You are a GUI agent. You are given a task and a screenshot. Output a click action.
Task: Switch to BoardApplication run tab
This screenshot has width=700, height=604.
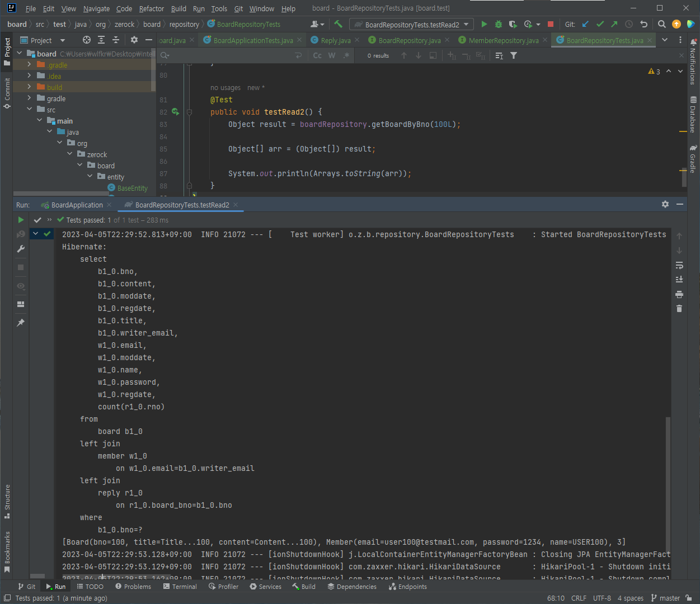pos(77,205)
